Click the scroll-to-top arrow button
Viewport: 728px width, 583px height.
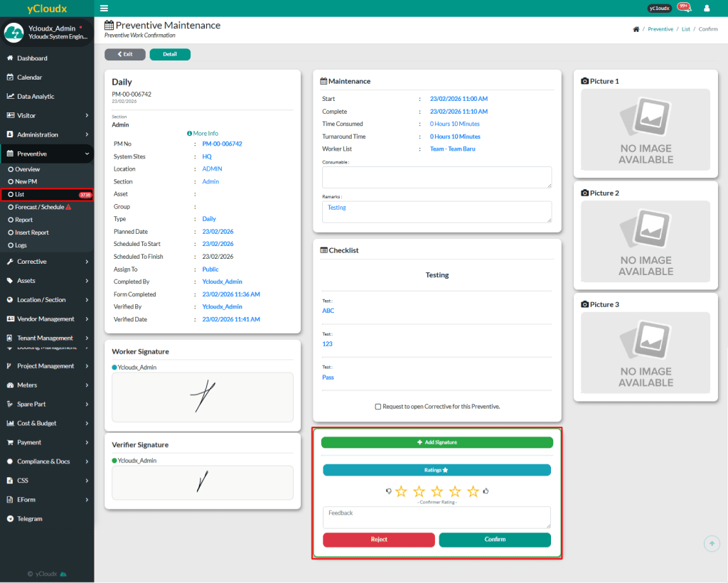pos(711,543)
